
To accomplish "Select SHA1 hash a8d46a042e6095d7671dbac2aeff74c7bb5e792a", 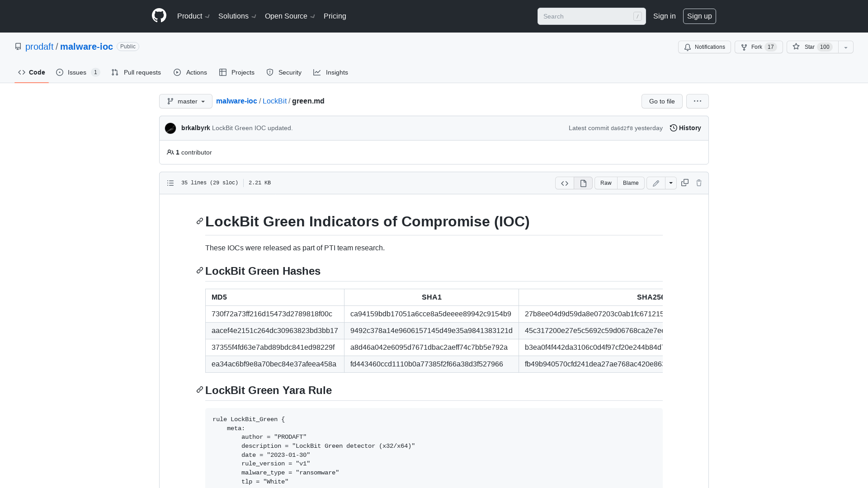I will [429, 347].
